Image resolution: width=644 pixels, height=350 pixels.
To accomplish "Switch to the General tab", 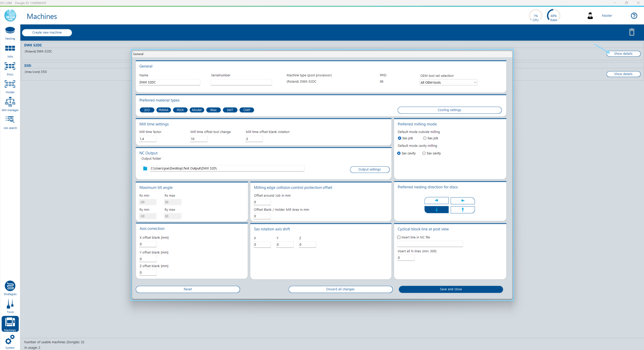I will click(138, 54).
